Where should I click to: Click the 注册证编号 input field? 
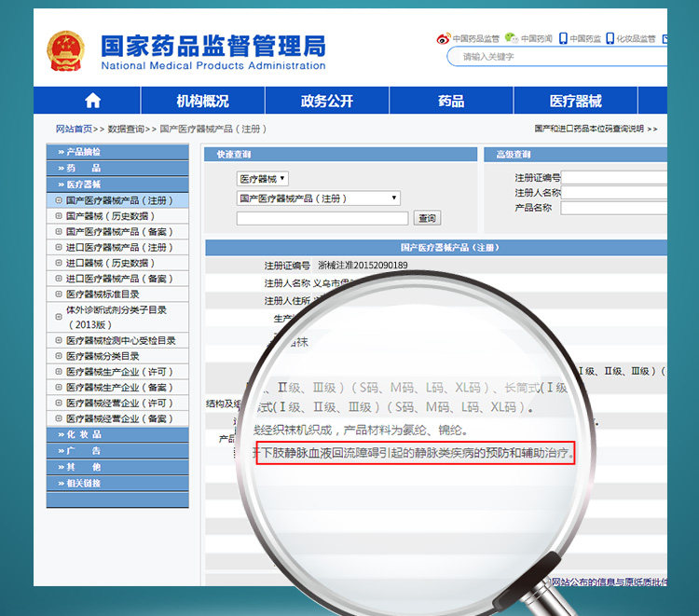pyautogui.click(x=614, y=178)
